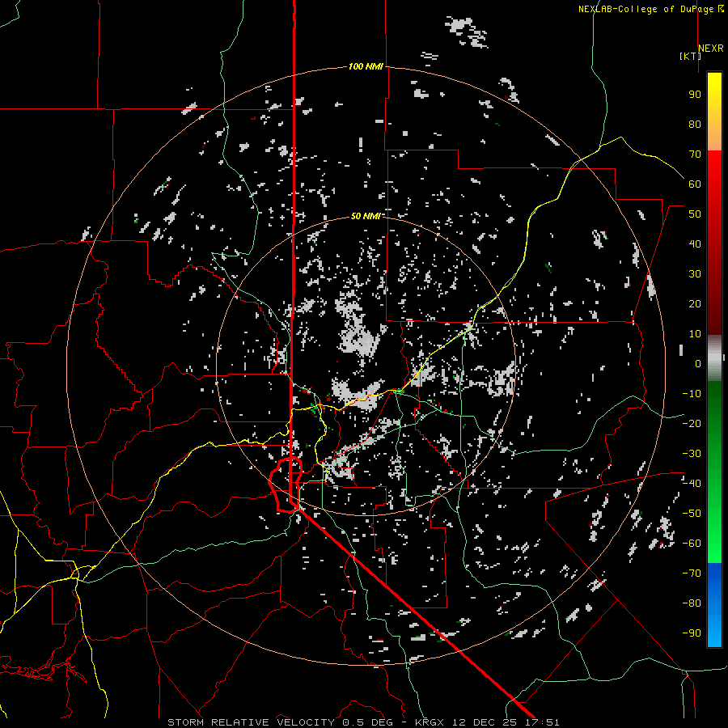The height and width of the screenshot is (728, 728).
Task: Click the 10 value on velocity scale
Action: [x=695, y=334]
